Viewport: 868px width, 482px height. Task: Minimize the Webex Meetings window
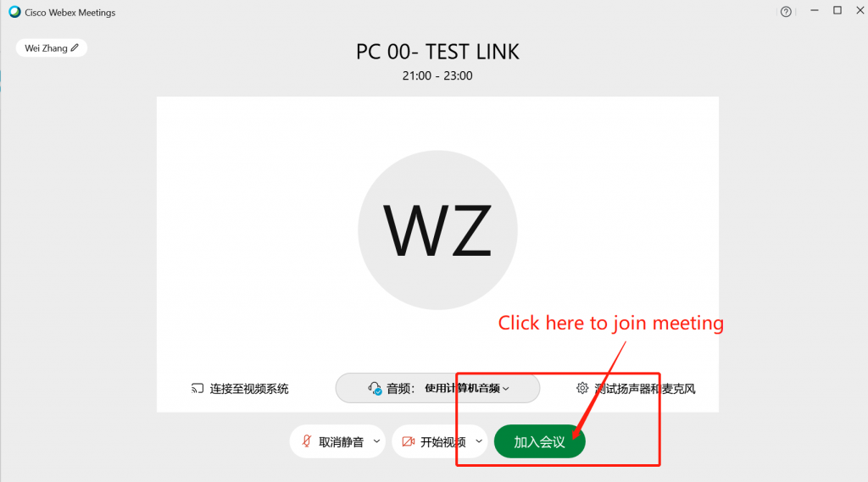pos(814,10)
